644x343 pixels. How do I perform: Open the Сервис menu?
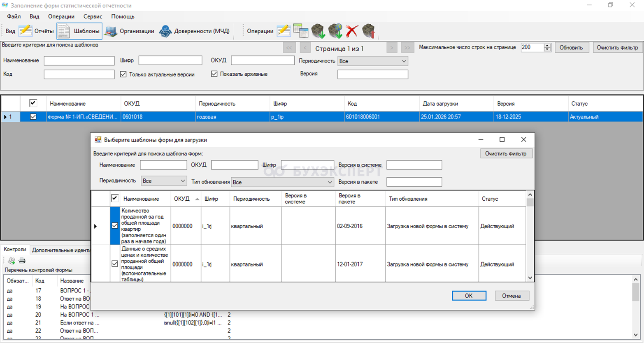(93, 16)
